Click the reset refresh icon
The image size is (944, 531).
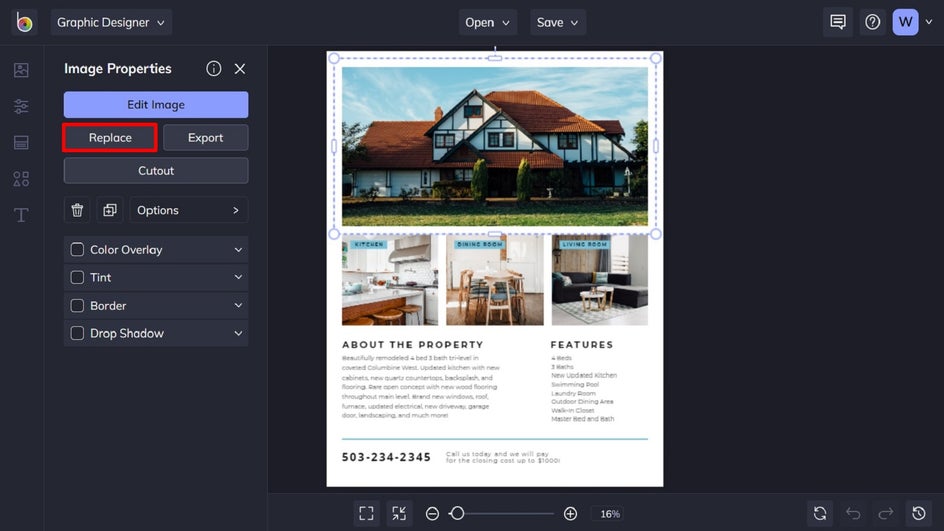coord(820,514)
